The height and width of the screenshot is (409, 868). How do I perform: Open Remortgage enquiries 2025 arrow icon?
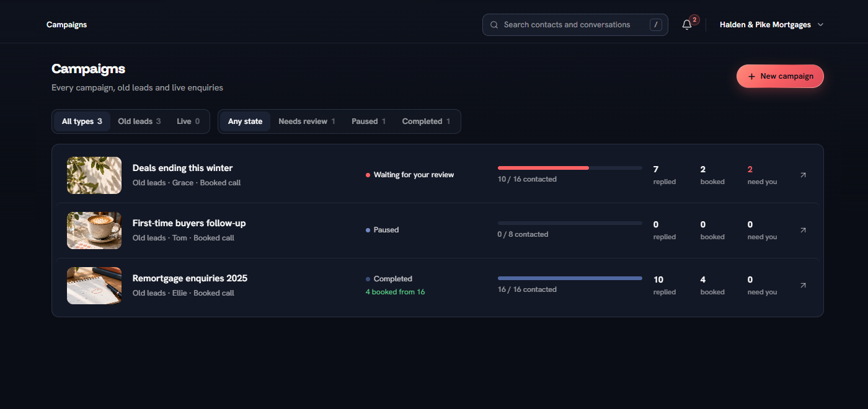coord(803,286)
